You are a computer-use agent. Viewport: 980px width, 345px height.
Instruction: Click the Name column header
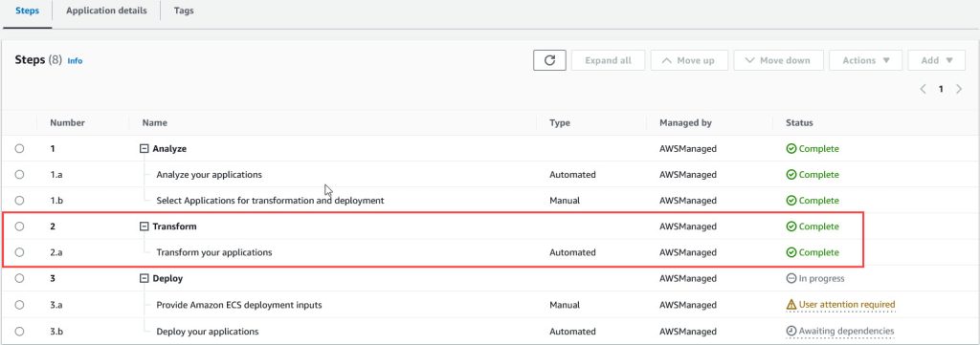pos(154,123)
